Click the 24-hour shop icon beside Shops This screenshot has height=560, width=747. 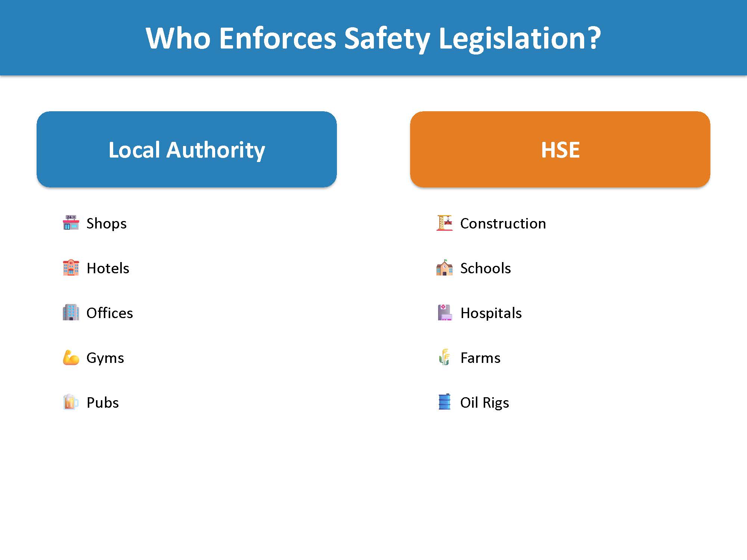[71, 223]
